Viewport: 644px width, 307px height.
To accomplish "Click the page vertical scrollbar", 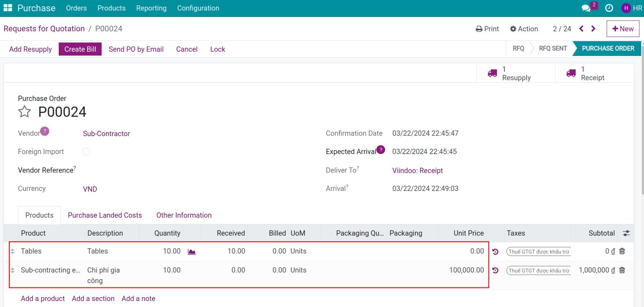I will (643, 120).
